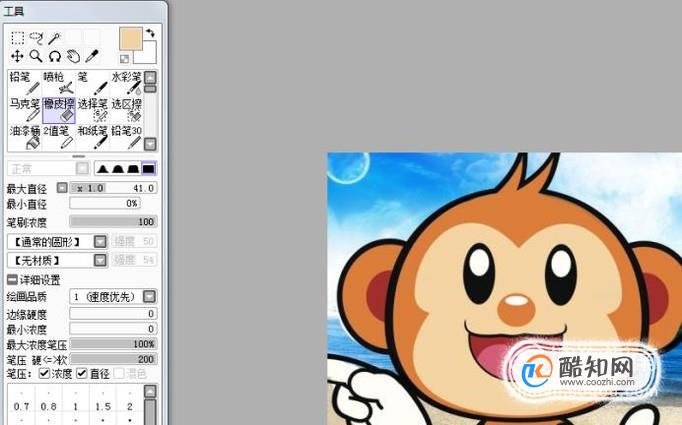Click the monkey image on the canvas
This screenshot has width=682, height=425.
pyautogui.click(x=505, y=288)
